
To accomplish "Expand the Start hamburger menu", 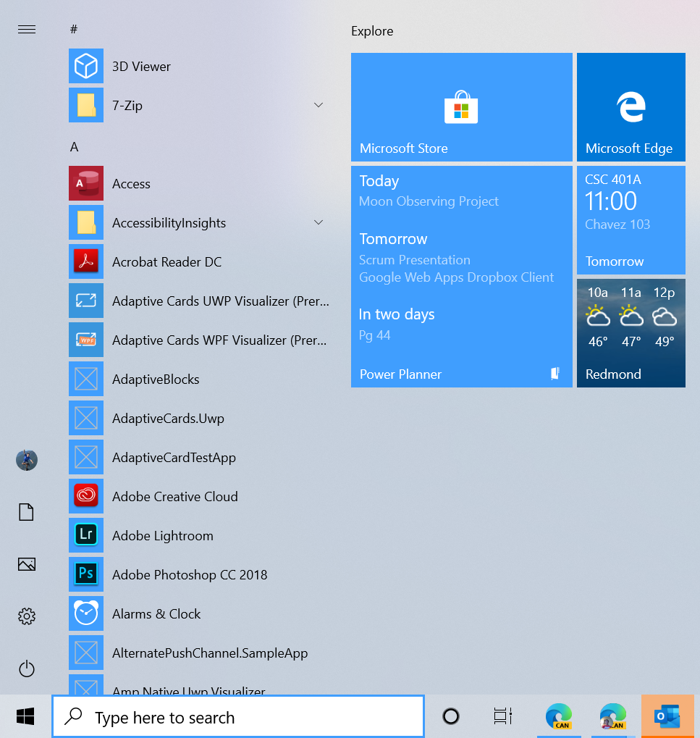I will pos(27,30).
